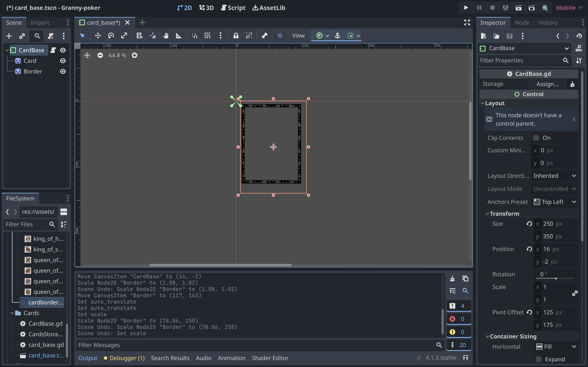Click the Filter Messages input field
The height and width of the screenshot is (367, 588).
coord(255,345)
